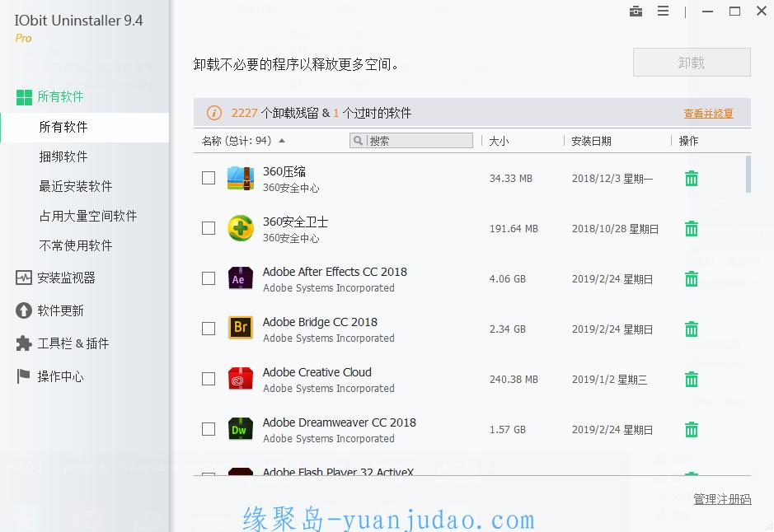774x532 pixels.
Task: Open 工具栏 & 插件 section
Action: point(73,343)
